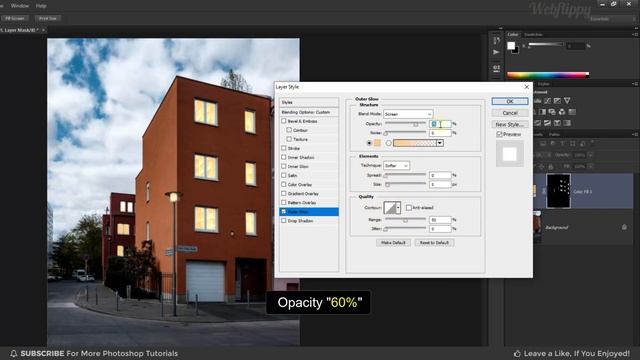Enable the Inner Shadow checkbox
Screen dimensions: 640x360
tap(284, 157)
